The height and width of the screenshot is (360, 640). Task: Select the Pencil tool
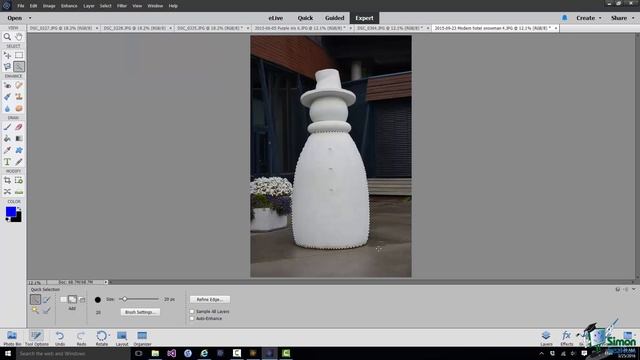19,162
